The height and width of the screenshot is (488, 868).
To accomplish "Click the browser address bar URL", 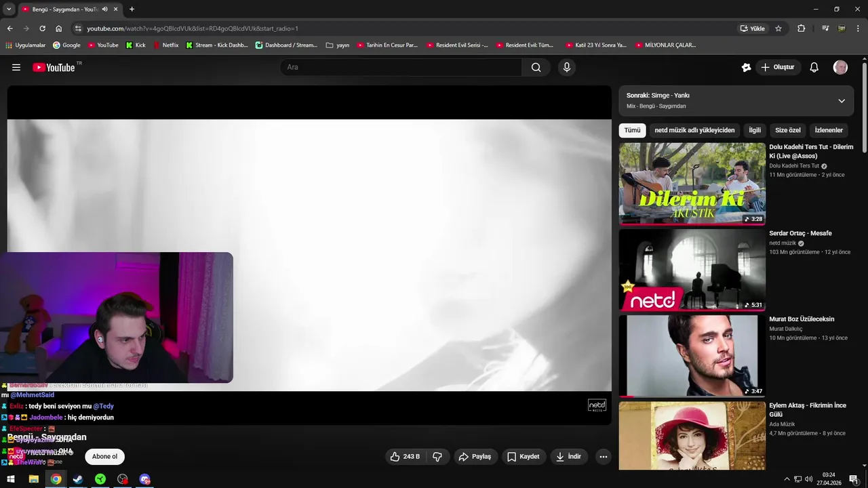I will [x=193, y=28].
